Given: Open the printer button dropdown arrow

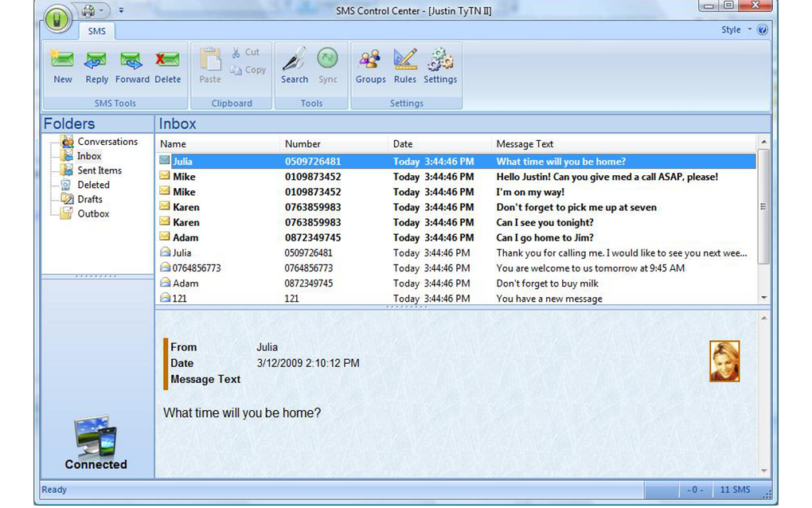Looking at the screenshot, I should click(x=102, y=10).
